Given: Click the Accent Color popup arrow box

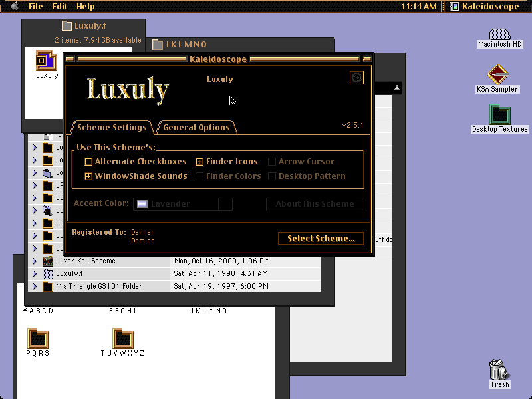Looking at the screenshot, I should tap(225, 204).
